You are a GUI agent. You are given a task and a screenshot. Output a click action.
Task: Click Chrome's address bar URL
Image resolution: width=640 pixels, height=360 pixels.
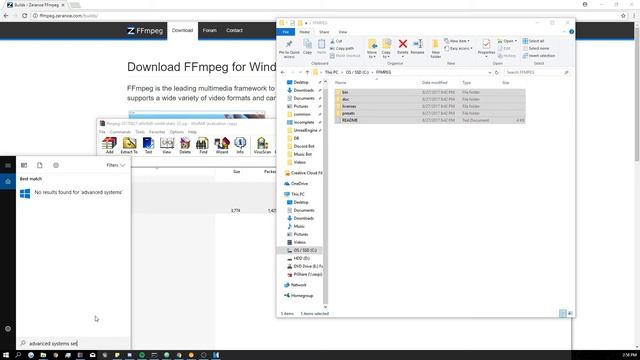coord(69,16)
